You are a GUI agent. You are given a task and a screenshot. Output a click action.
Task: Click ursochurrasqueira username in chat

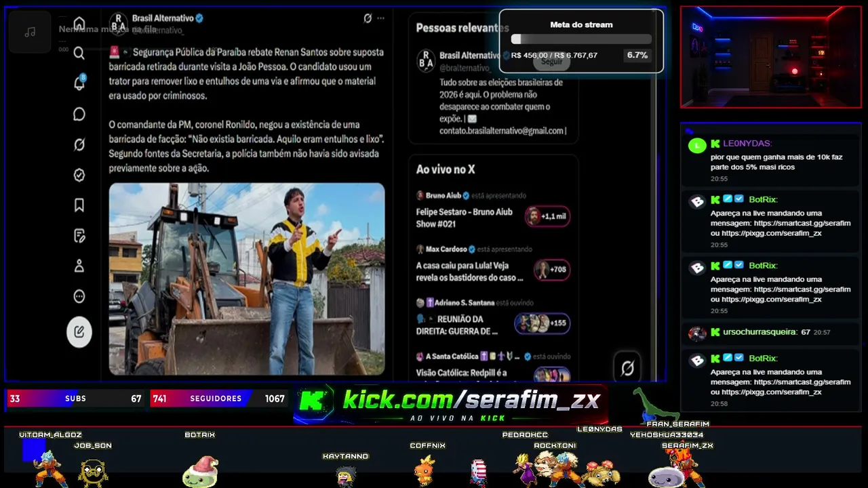pyautogui.click(x=759, y=332)
